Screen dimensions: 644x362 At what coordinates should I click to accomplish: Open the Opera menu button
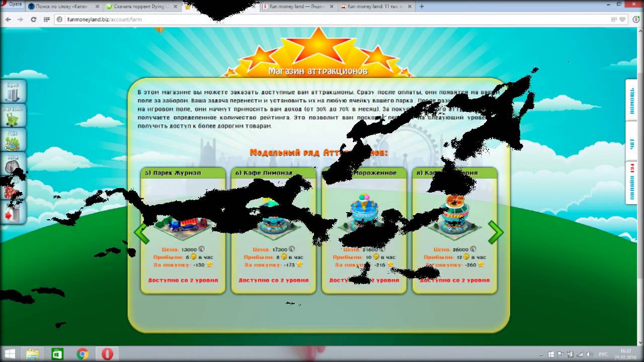pyautogui.click(x=12, y=5)
